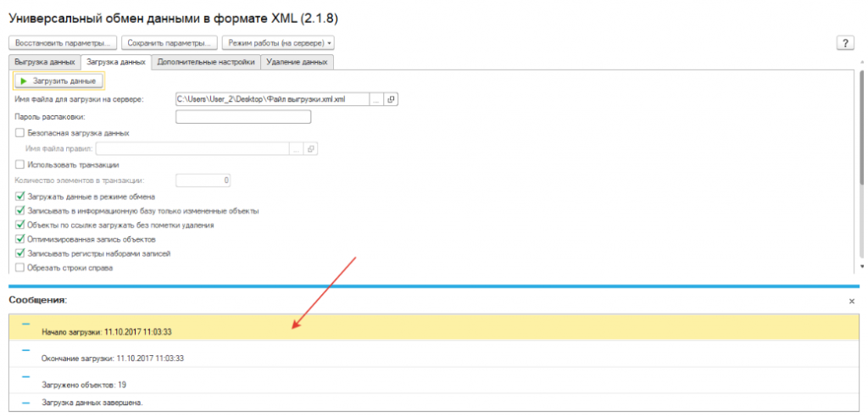This screenshot has height=417, width=868.
Task: Click Сохранить параметры button
Action: (x=169, y=42)
